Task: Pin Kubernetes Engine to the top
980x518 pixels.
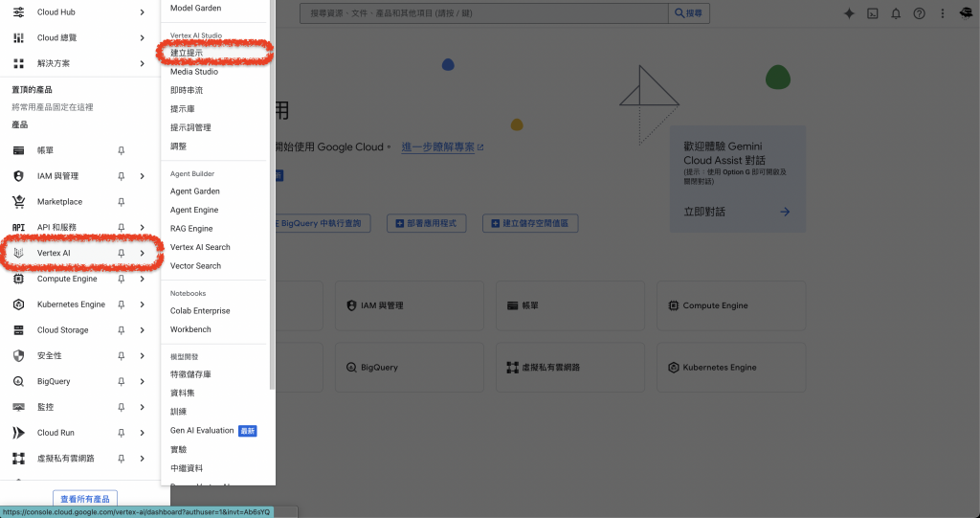Action: (122, 304)
